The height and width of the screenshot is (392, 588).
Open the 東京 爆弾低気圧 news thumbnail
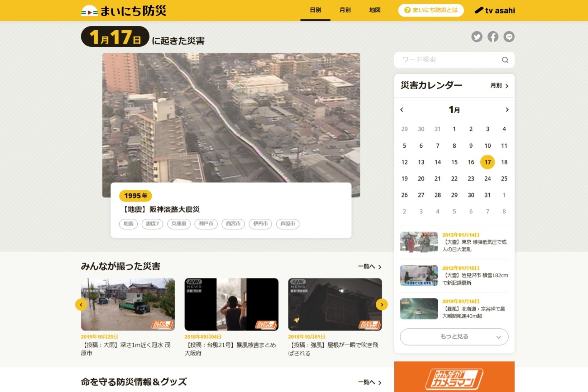pyautogui.click(x=419, y=242)
